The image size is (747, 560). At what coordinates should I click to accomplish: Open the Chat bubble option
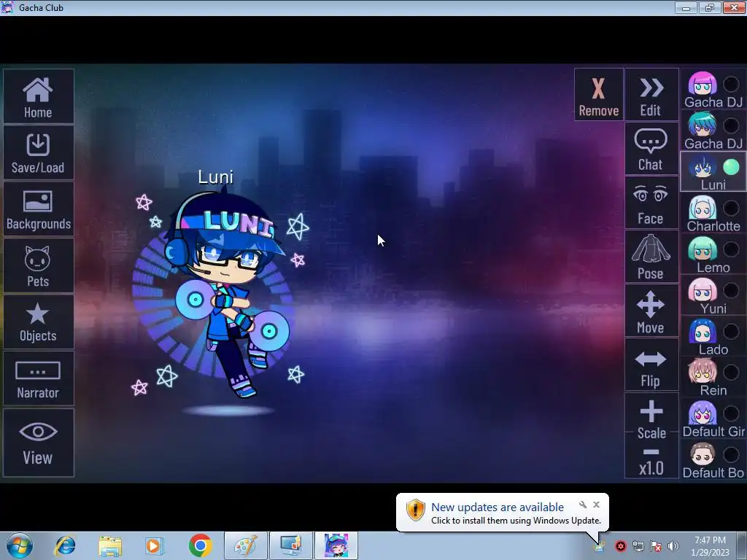tap(651, 149)
